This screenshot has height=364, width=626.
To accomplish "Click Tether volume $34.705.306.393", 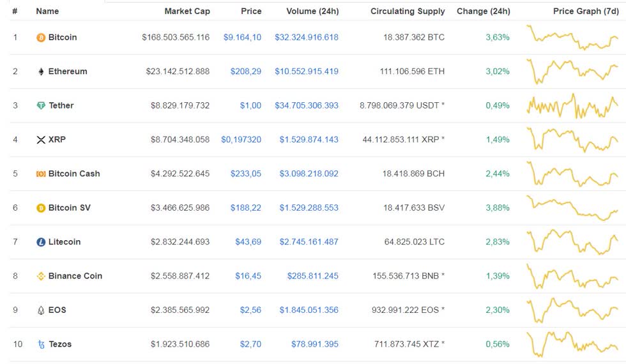I will [307, 106].
